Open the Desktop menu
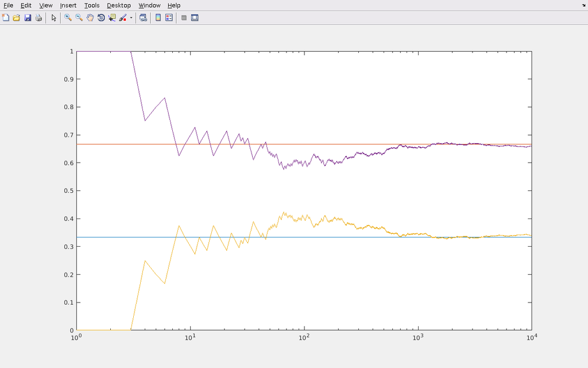Image resolution: width=588 pixels, height=368 pixels. click(x=118, y=5)
